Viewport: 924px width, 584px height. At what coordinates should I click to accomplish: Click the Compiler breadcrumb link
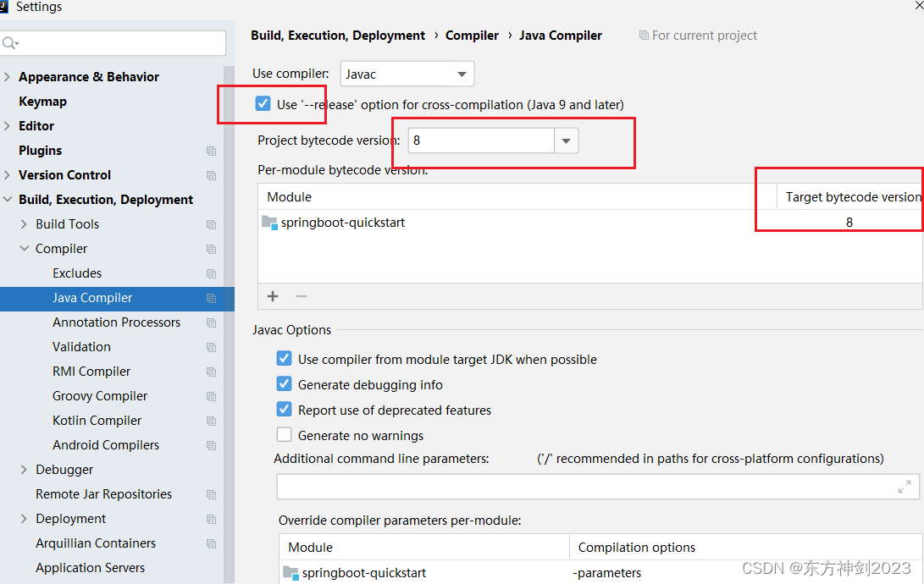point(472,36)
